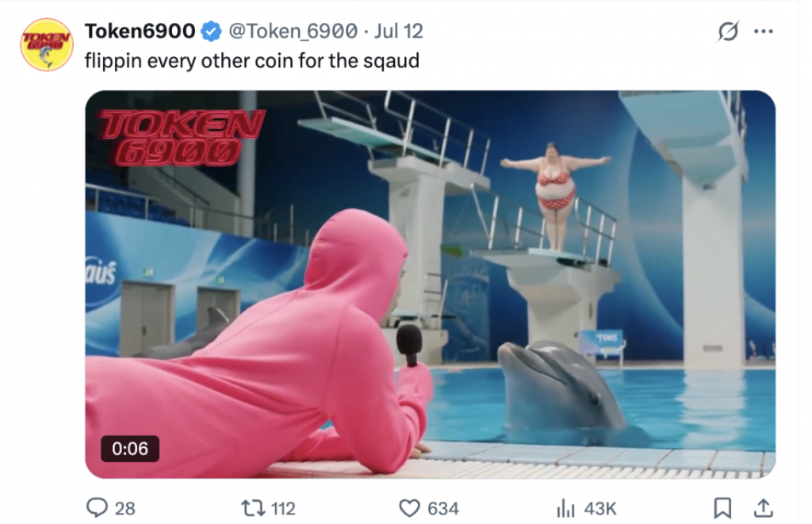Open view analytics bar chart icon
This screenshot has height=524, width=812.
tap(565, 508)
